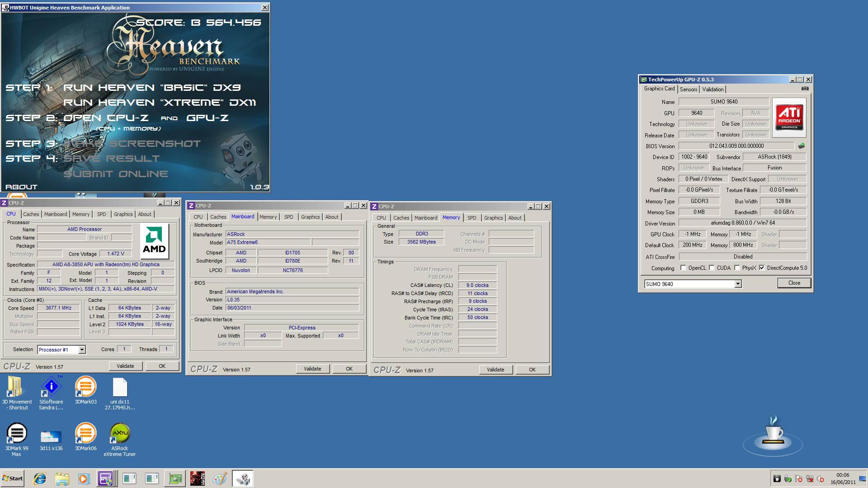The height and width of the screenshot is (488, 868).
Task: Switch to Caches tab in first CPU-Z
Action: pyautogui.click(x=31, y=214)
